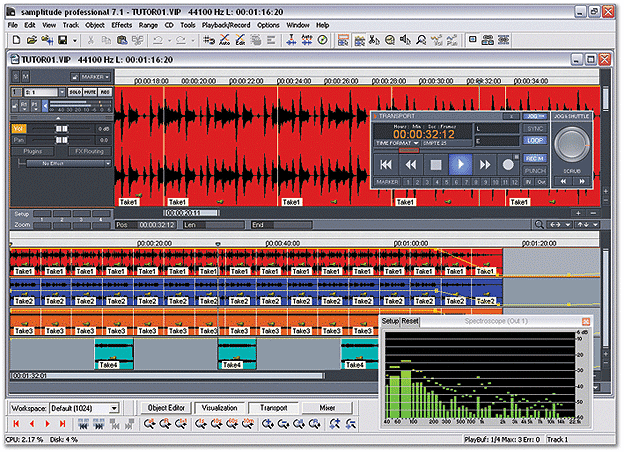Viewport: 624px width, 452px height.
Task: Toggle global solo S button top-left
Action: (16, 76)
